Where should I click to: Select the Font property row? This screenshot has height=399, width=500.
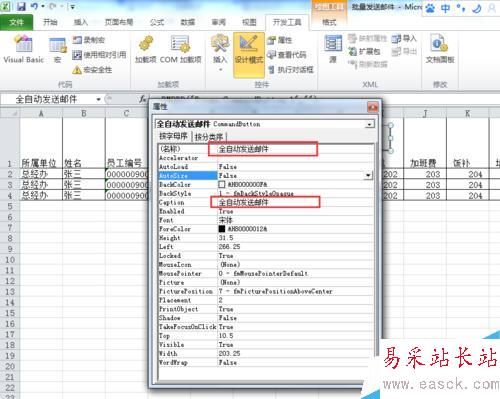pyautogui.click(x=266, y=220)
